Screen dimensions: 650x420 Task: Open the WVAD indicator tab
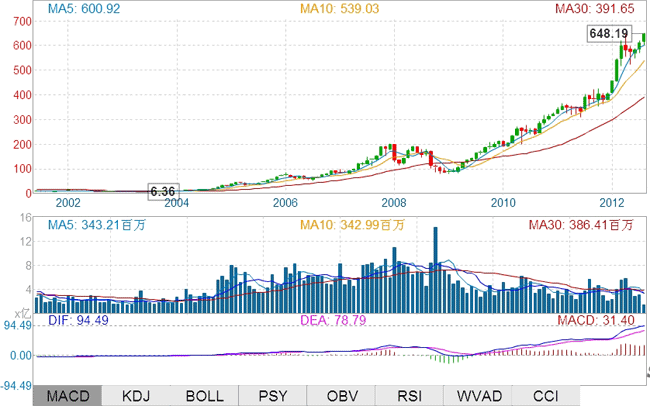[477, 396]
